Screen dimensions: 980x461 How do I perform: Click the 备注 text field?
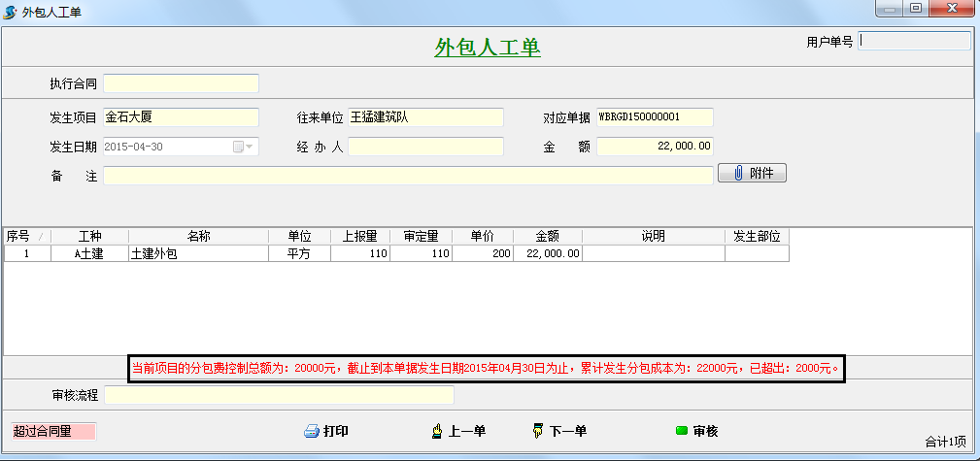(408, 176)
